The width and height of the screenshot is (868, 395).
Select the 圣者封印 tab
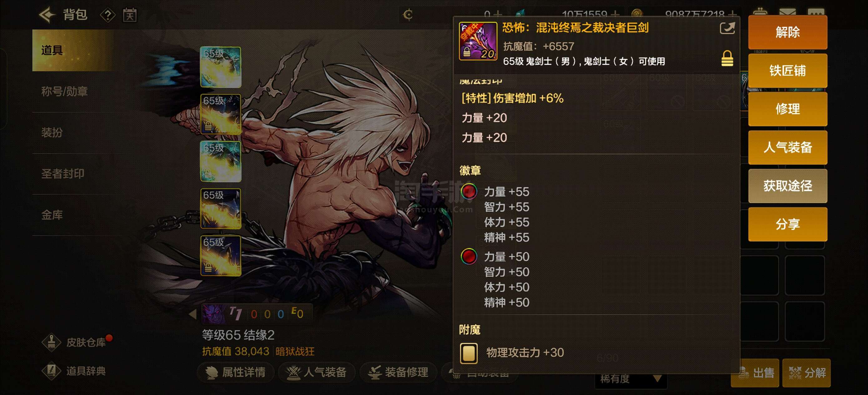[63, 173]
